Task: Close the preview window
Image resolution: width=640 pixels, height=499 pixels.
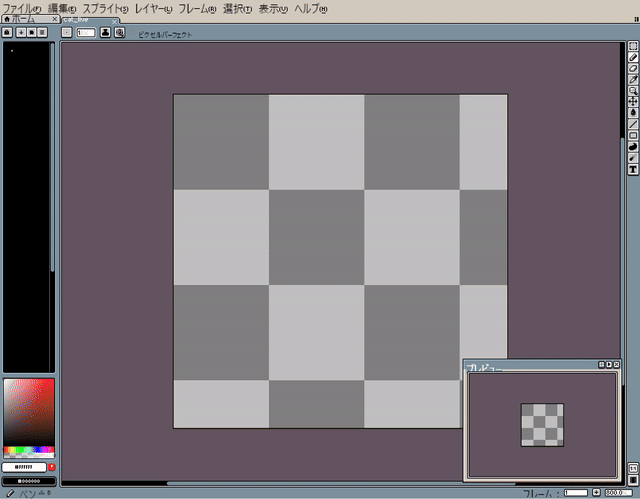Action: (x=616, y=364)
